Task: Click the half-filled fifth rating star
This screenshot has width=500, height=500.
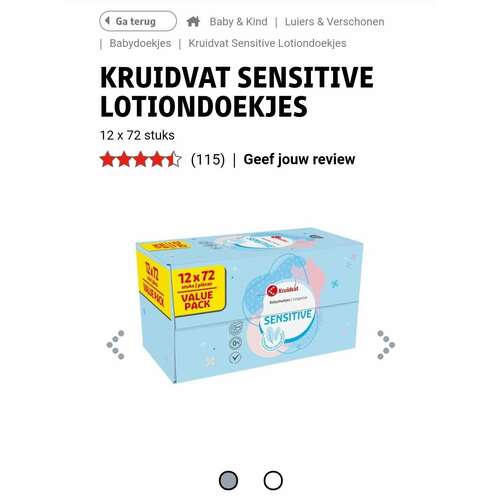Action: tap(173, 159)
